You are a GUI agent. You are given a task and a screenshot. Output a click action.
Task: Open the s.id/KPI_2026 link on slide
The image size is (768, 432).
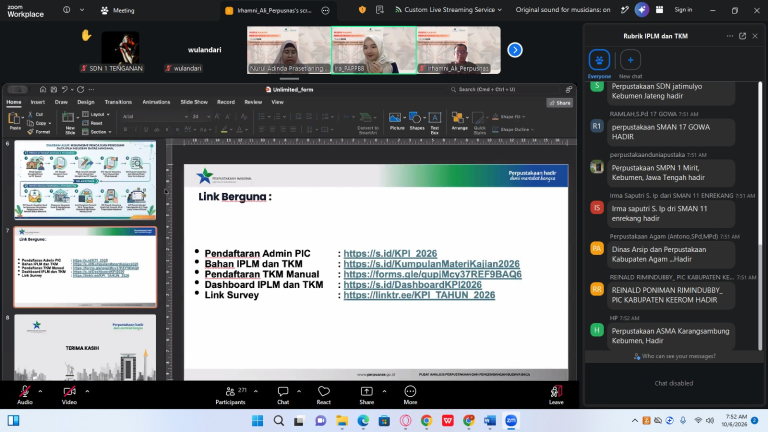[x=390, y=253]
